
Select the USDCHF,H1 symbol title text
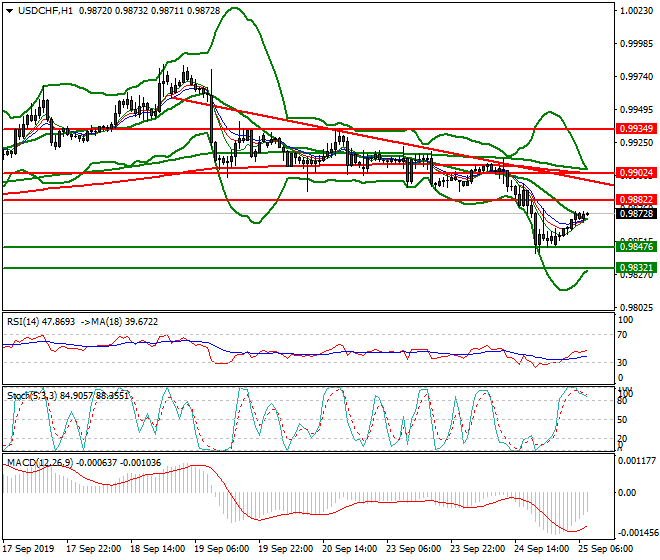[x=45, y=11]
